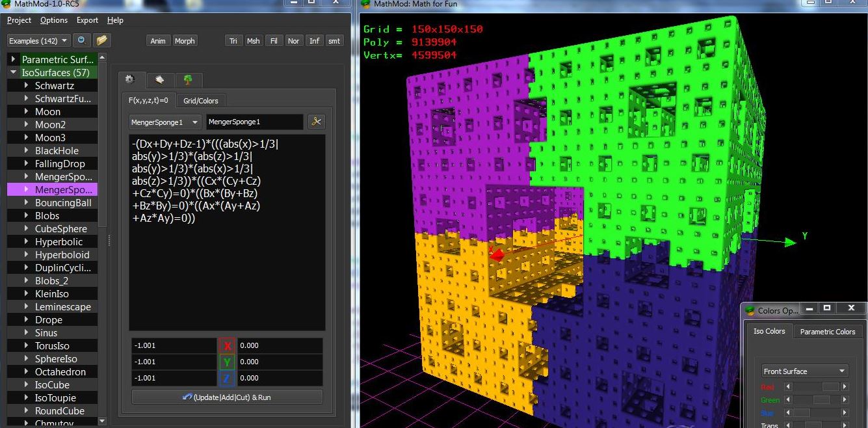Switch to the gear settings tab icon
Viewport: 868px width, 428px height.
pos(131,79)
